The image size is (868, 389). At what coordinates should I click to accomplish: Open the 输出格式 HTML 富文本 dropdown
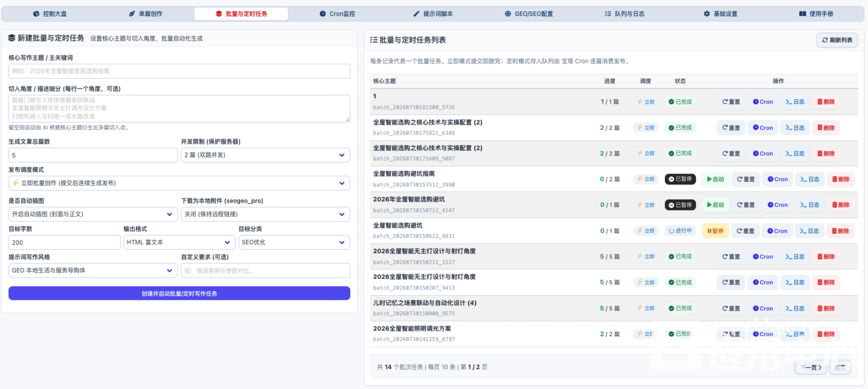click(x=179, y=242)
